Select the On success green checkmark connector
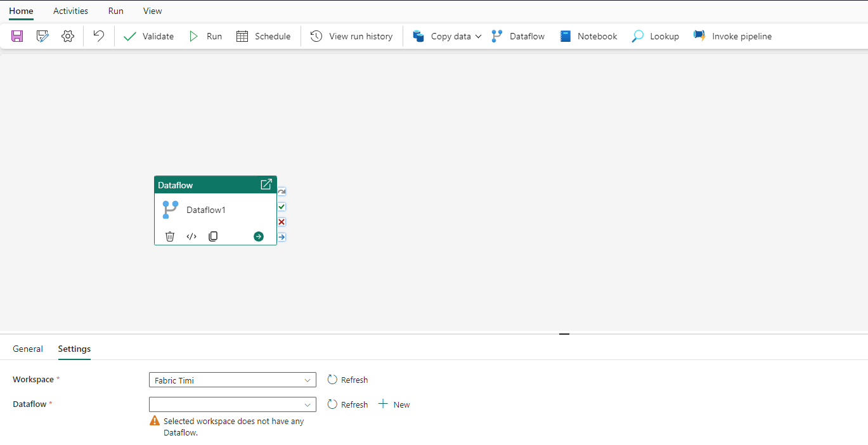868x445 pixels. pos(282,207)
